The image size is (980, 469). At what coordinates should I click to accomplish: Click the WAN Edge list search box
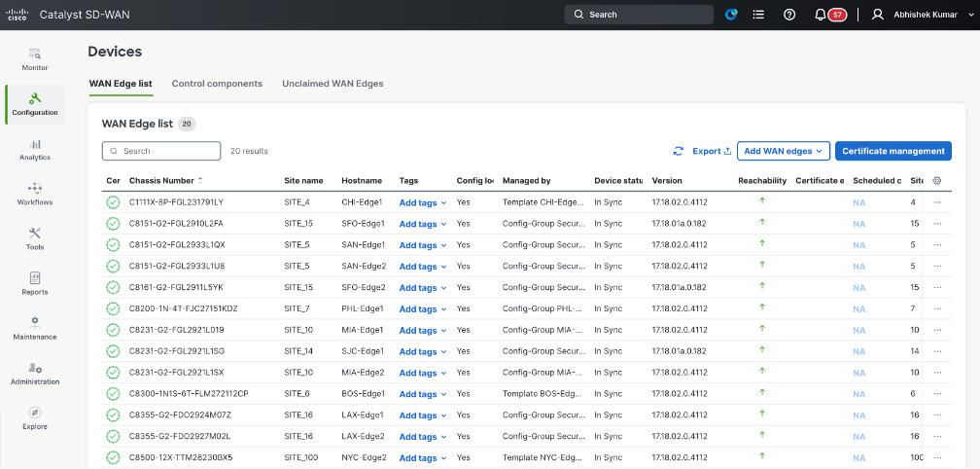coord(161,151)
